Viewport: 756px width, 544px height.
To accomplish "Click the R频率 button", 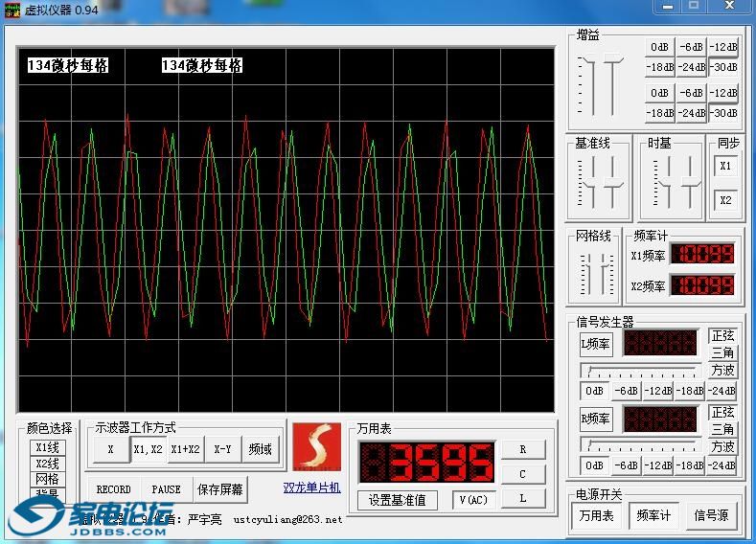I will click(x=596, y=419).
